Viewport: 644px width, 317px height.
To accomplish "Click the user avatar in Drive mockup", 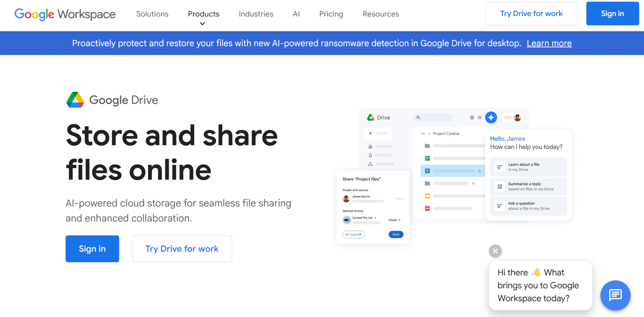I will click(x=517, y=117).
